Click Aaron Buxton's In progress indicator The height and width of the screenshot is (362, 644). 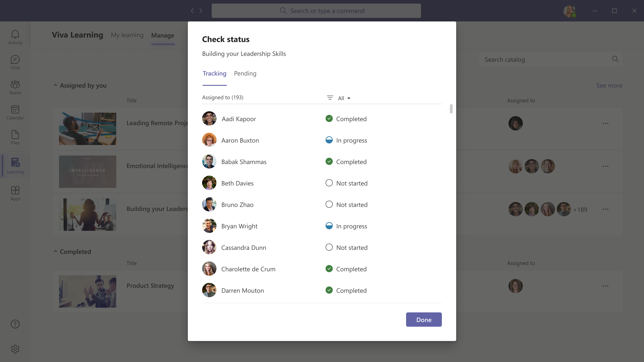(x=329, y=140)
